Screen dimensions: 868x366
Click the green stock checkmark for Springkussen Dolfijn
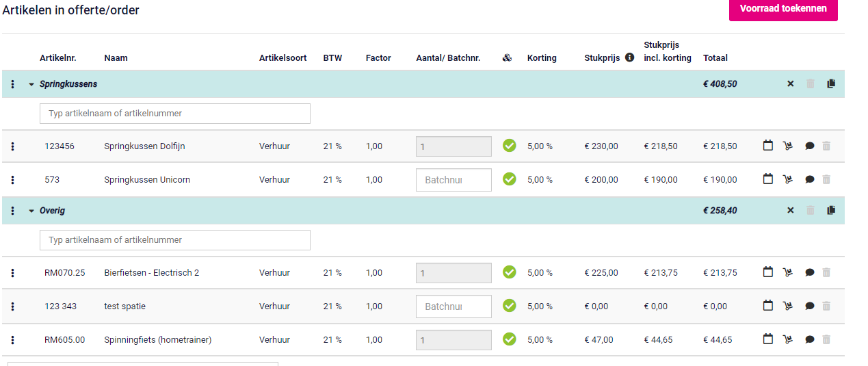click(509, 146)
